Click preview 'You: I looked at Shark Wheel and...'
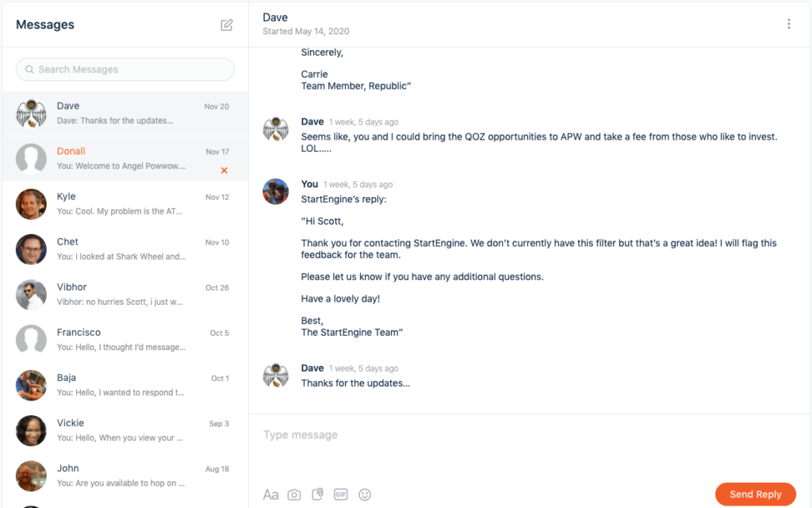Image resolution: width=812 pixels, height=508 pixels. (x=121, y=256)
